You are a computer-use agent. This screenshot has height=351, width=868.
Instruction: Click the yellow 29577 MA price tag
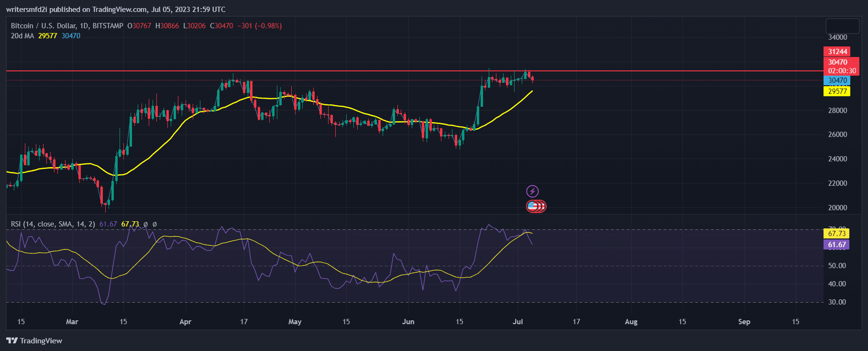[837, 91]
